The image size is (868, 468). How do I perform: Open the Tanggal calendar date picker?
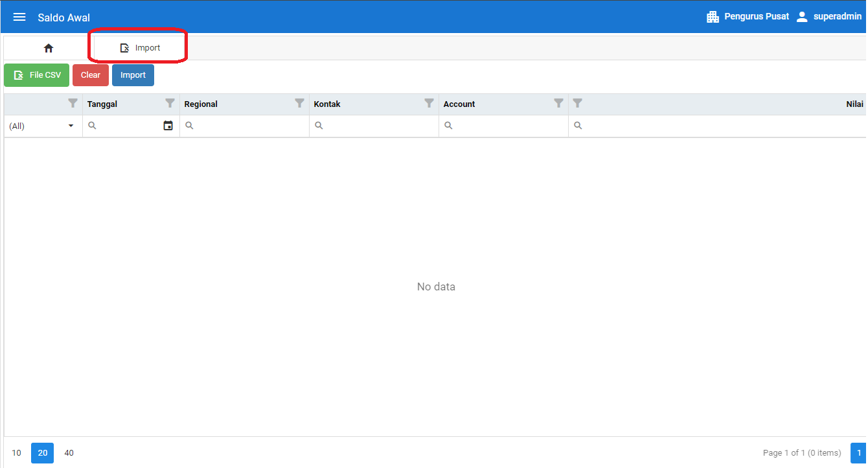pyautogui.click(x=168, y=126)
